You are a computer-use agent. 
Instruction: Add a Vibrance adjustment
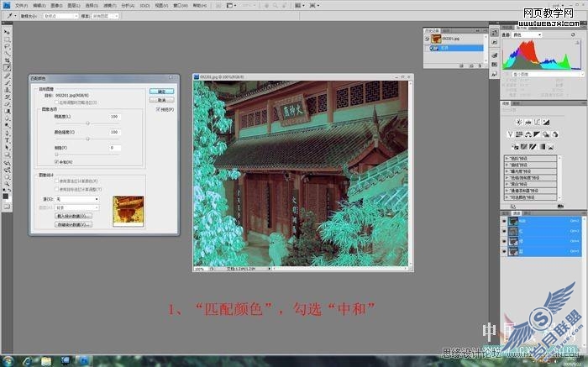click(511, 134)
